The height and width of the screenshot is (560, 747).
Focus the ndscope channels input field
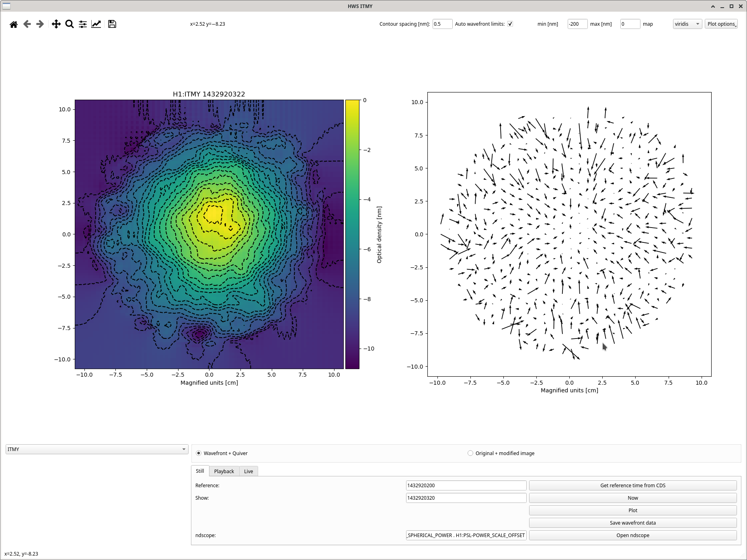click(466, 535)
